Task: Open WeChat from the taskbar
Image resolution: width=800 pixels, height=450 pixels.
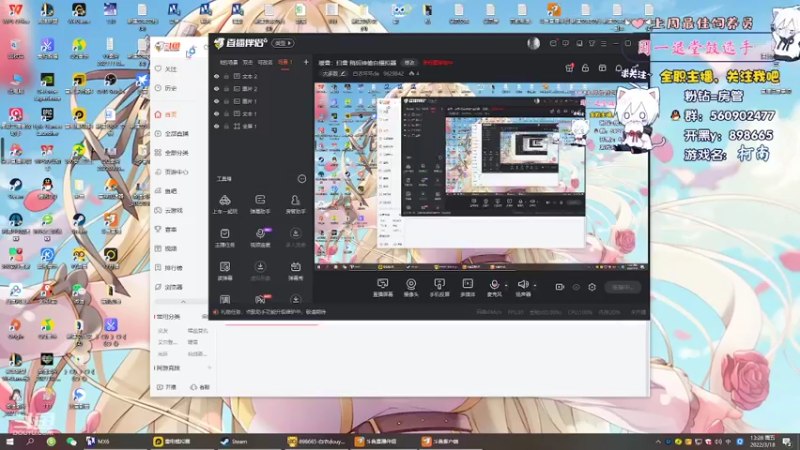Action: (71, 441)
